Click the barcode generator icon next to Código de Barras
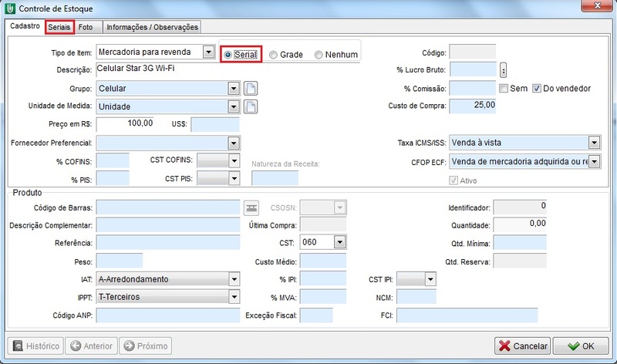 [251, 207]
